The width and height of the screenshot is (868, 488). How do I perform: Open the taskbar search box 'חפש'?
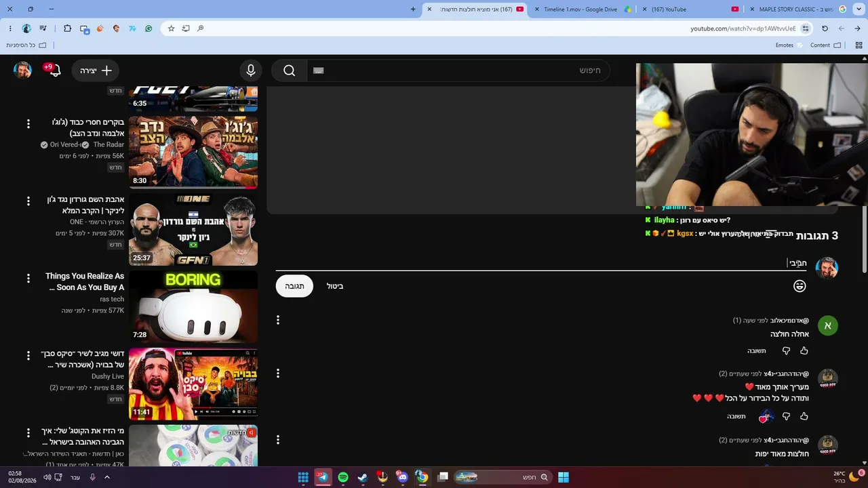pos(502,477)
